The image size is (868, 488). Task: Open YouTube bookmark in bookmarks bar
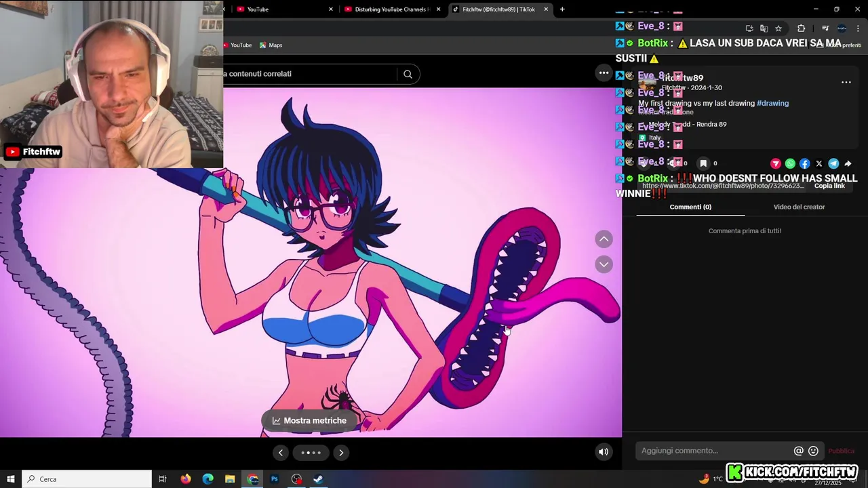point(237,45)
